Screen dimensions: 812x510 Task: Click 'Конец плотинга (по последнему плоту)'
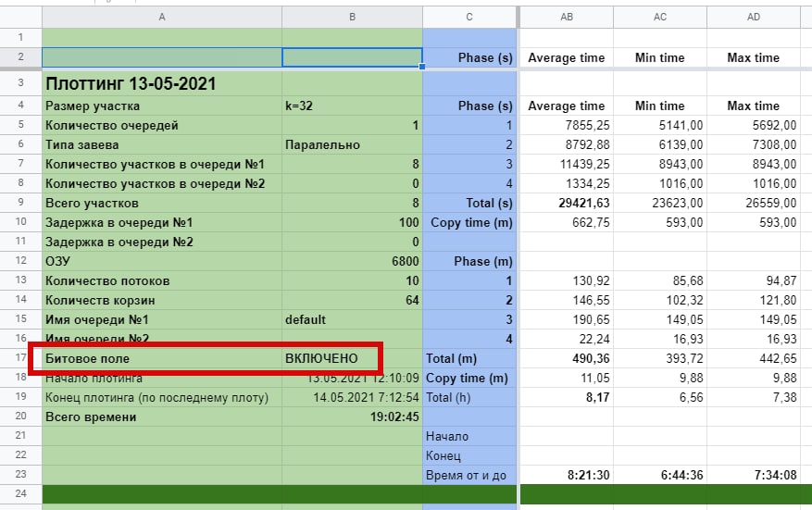162,398
